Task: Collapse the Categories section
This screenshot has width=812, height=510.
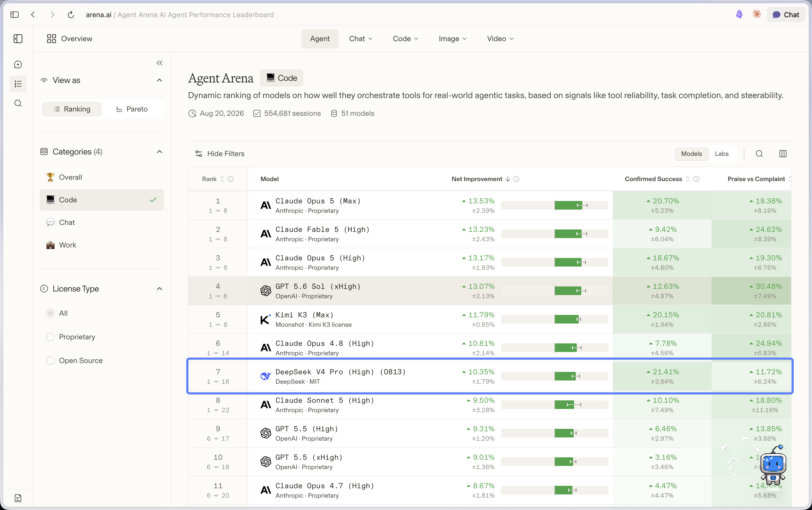Action: pos(160,152)
